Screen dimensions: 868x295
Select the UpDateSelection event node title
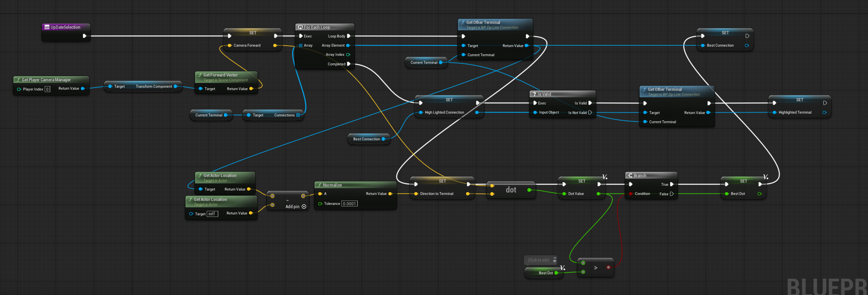tap(66, 27)
